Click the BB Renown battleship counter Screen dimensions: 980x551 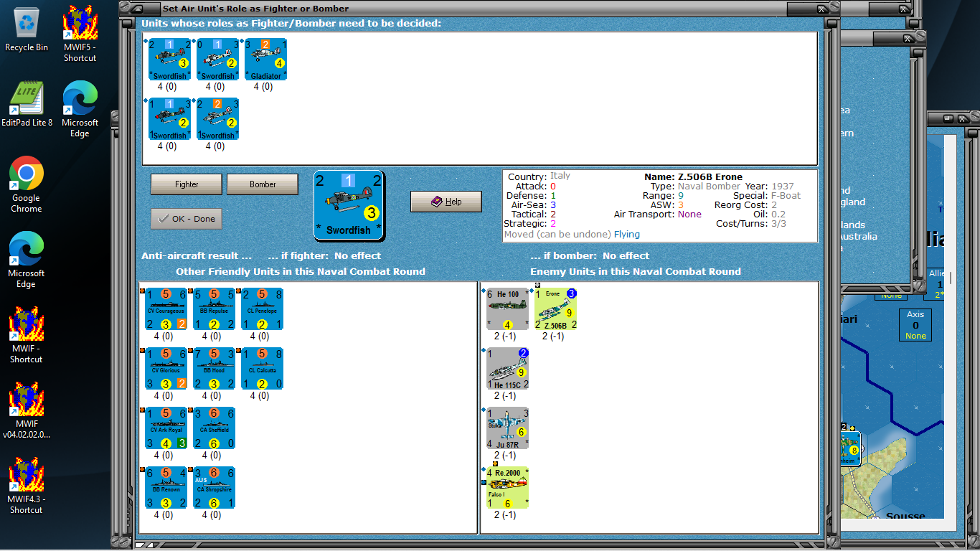point(166,487)
